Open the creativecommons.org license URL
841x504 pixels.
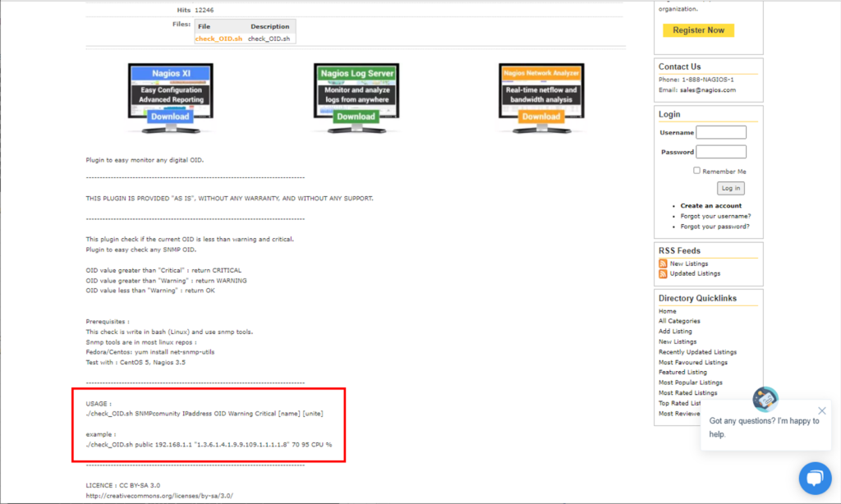point(159,496)
